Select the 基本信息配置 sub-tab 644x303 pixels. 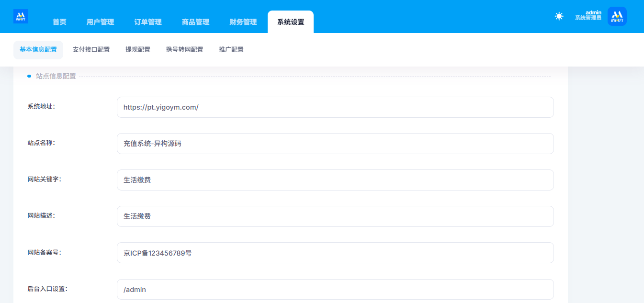click(x=38, y=50)
